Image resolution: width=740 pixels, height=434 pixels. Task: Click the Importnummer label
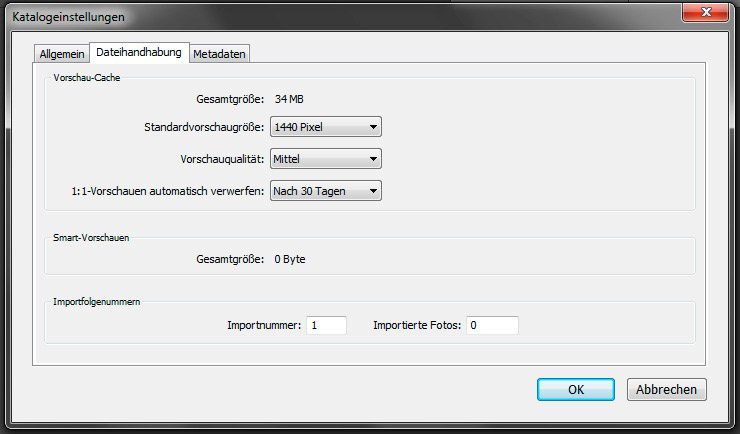coord(264,326)
